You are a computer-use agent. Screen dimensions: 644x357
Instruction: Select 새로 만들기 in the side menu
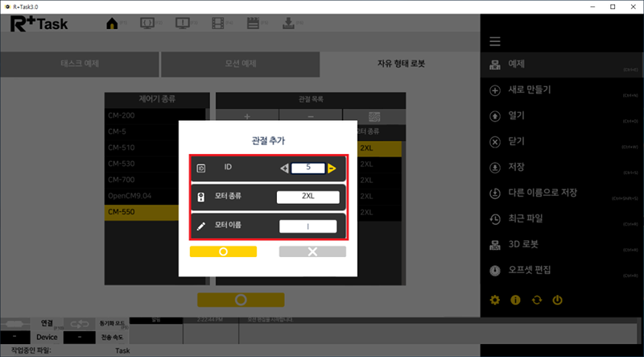[x=529, y=89]
